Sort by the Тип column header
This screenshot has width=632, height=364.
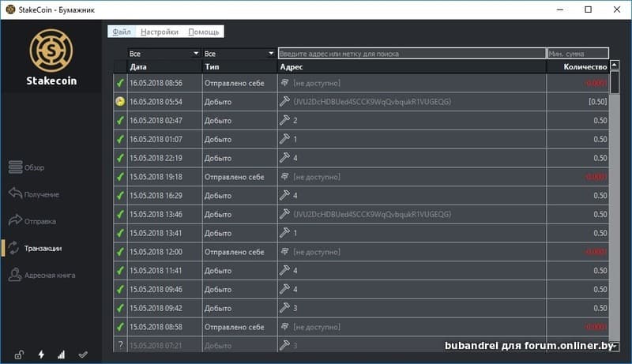(x=240, y=67)
